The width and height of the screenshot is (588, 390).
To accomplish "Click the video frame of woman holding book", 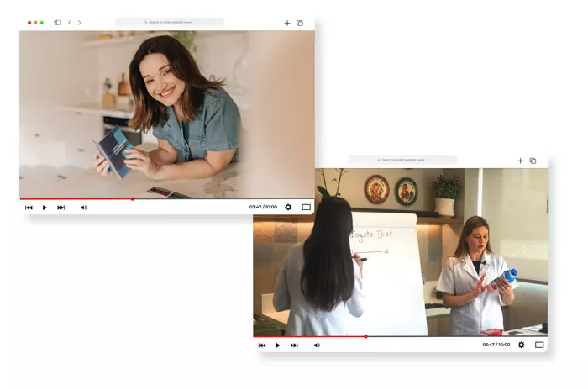I will pyautogui.click(x=167, y=114).
